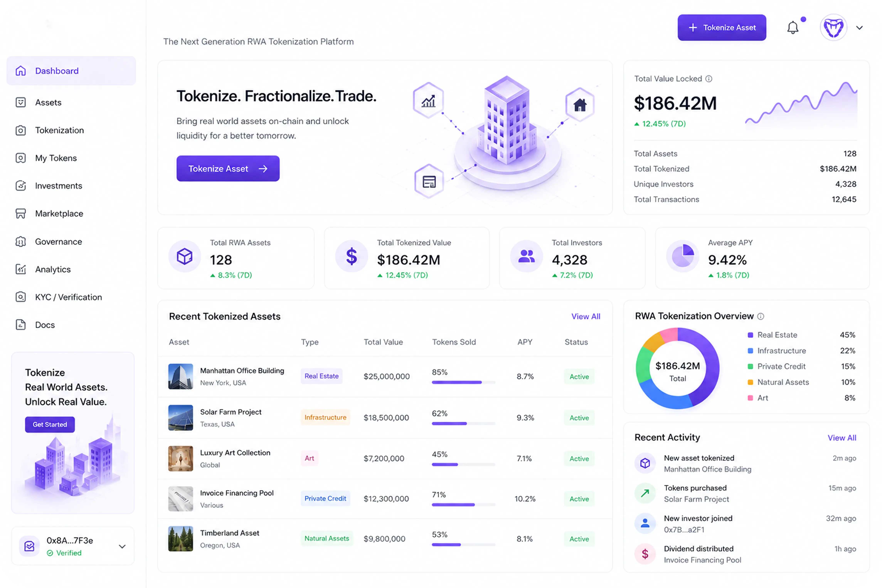Click the Analytics chart icon in sidebar
The image size is (882, 588).
21,269
